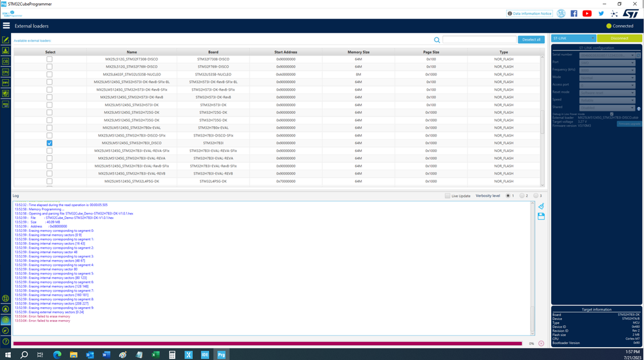Select the MX25L6433F_STM32U5358-NUCLEO loader checkbox

point(49,74)
